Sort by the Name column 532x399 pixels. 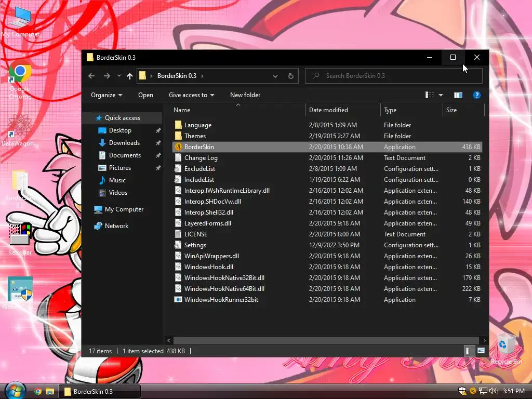[x=238, y=110]
